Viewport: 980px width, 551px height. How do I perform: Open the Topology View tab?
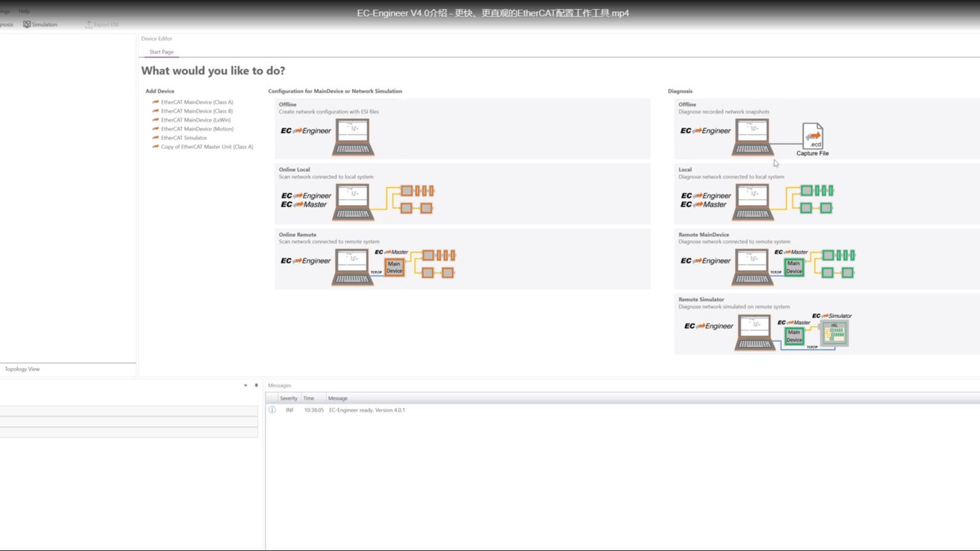point(22,369)
